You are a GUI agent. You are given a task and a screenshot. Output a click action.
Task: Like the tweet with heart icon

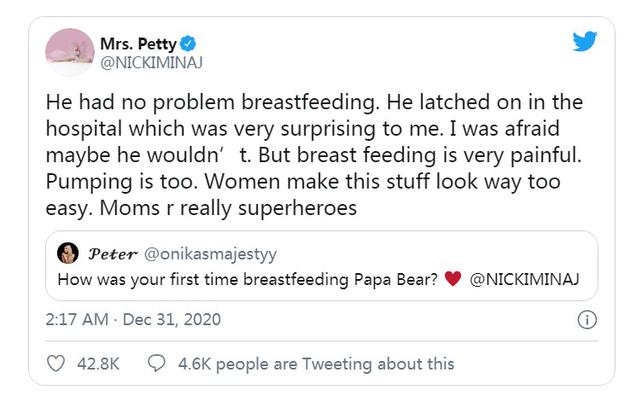click(56, 363)
